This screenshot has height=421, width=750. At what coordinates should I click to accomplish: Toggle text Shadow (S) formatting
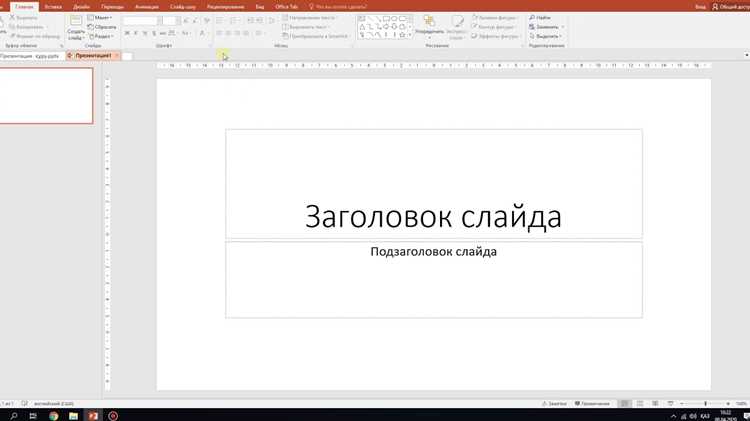(154, 33)
